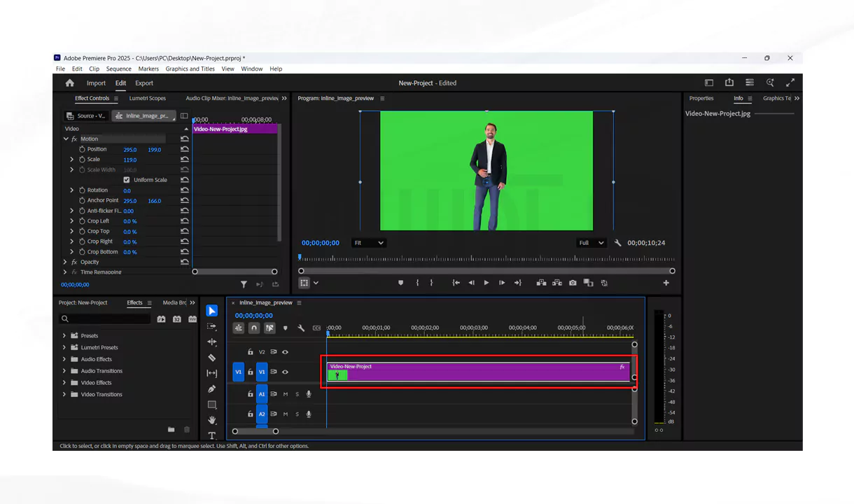
Task: Open the File menu
Action: (60, 69)
